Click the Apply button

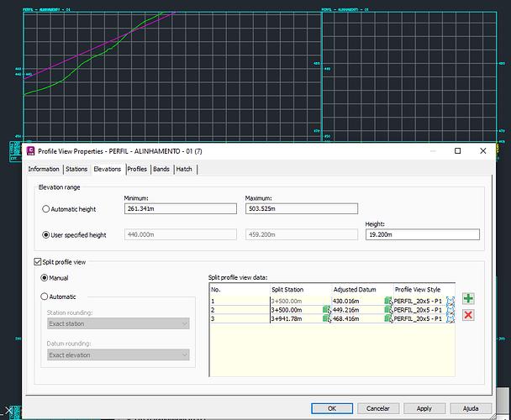424,407
